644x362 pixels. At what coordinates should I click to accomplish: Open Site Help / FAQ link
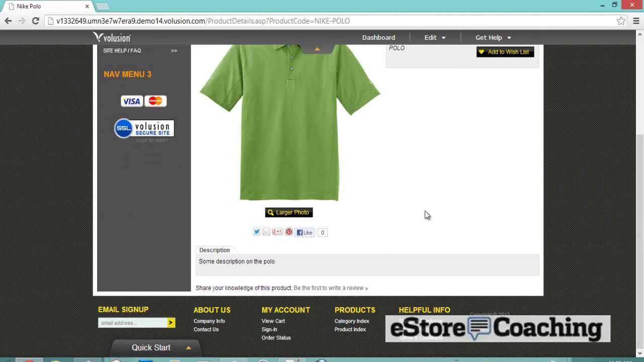click(x=122, y=50)
